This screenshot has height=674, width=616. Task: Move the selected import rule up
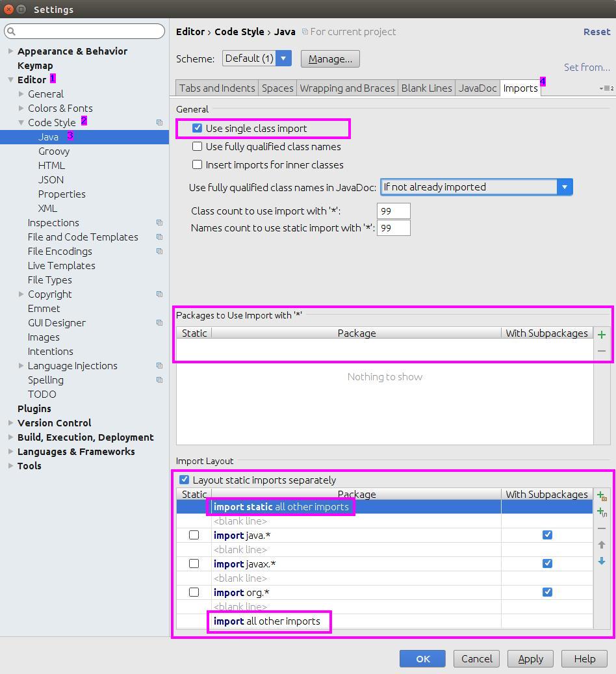601,544
